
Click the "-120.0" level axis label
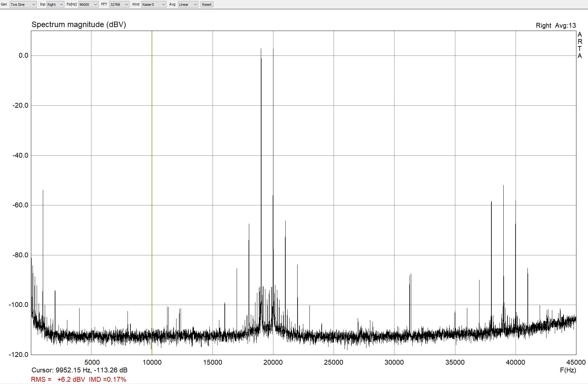(19, 355)
